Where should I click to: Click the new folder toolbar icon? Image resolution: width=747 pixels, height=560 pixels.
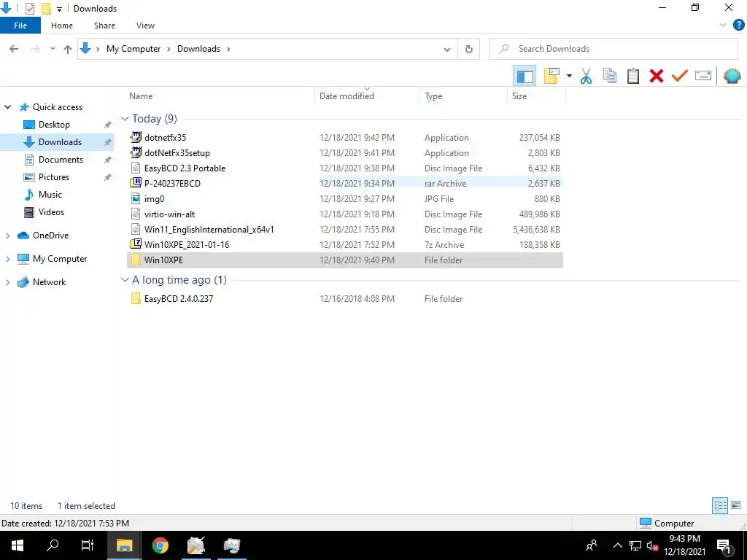pos(551,76)
